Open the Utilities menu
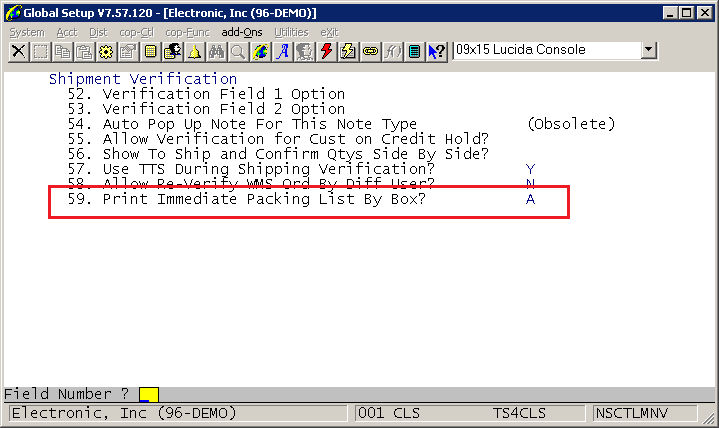The height and width of the screenshot is (428, 719). click(x=291, y=32)
